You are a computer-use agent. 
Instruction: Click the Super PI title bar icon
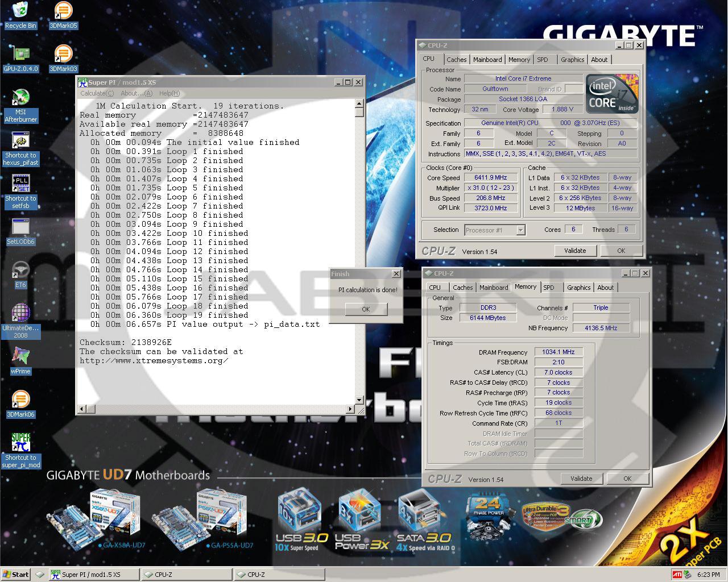coord(82,82)
